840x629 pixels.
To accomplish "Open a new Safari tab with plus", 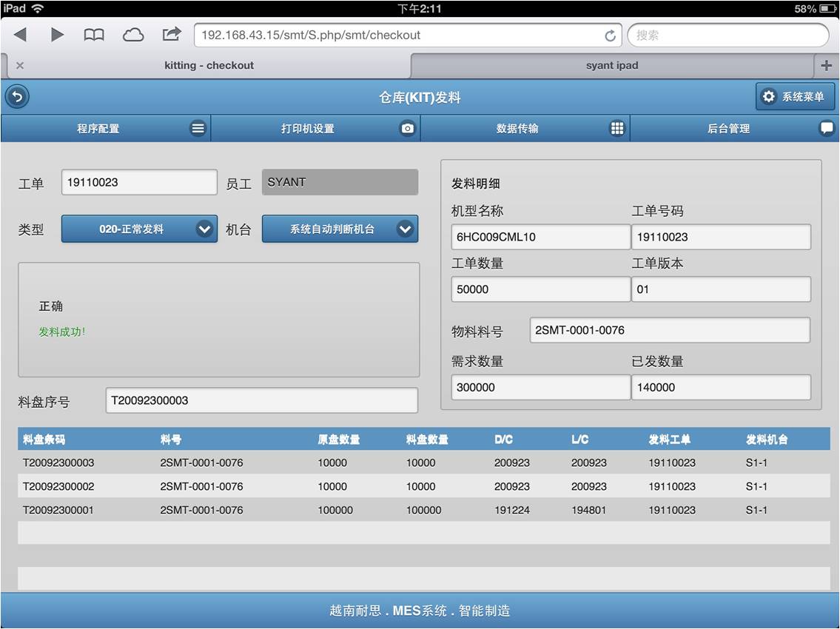I will pos(826,66).
